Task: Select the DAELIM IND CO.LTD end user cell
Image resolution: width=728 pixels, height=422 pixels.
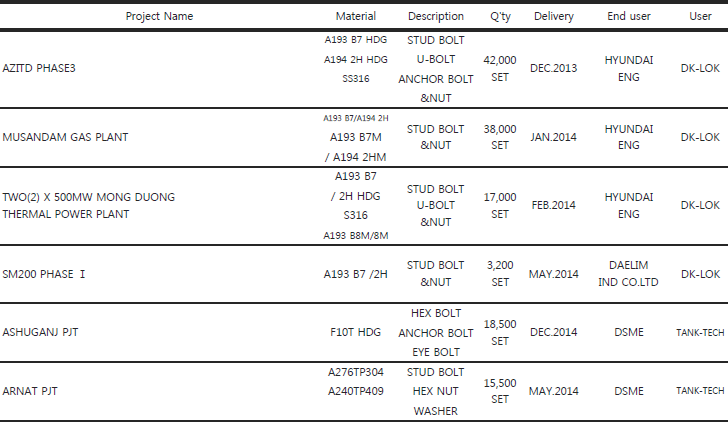Action: [x=628, y=273]
